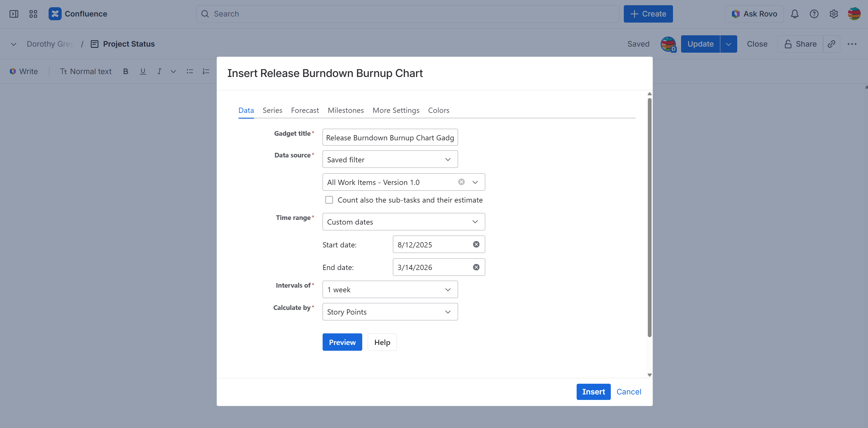Clear the All Work Items filter
The height and width of the screenshot is (428, 868).
pyautogui.click(x=461, y=182)
